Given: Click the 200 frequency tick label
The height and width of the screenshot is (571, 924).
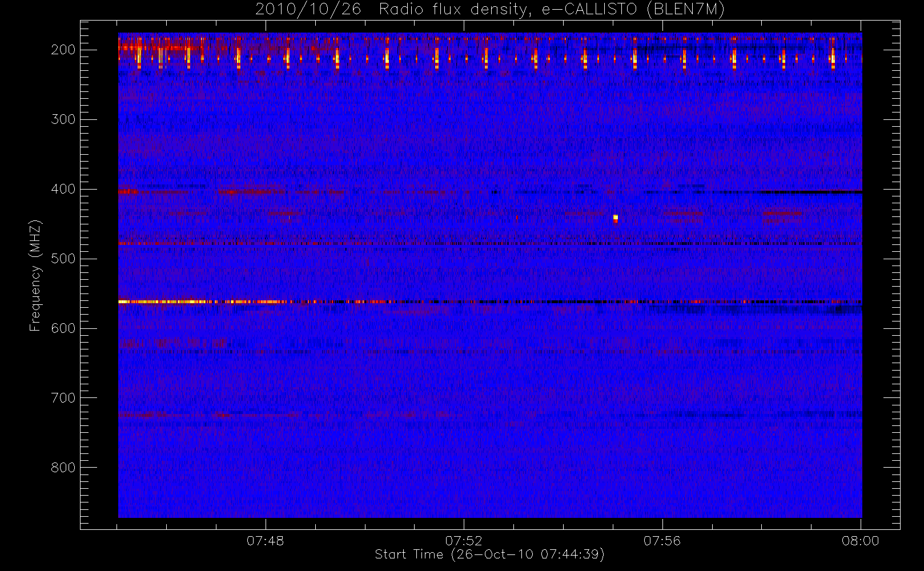Looking at the screenshot, I should (x=63, y=50).
